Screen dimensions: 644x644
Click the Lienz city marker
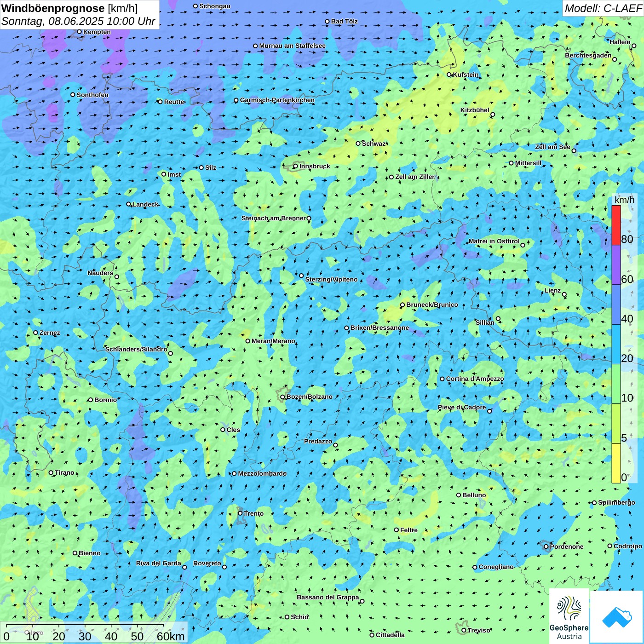[x=564, y=294]
